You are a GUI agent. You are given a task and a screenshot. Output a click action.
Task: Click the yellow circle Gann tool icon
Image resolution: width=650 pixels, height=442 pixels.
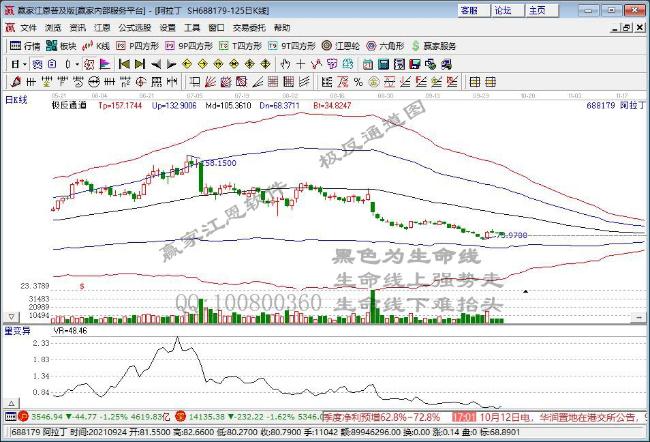(x=374, y=82)
